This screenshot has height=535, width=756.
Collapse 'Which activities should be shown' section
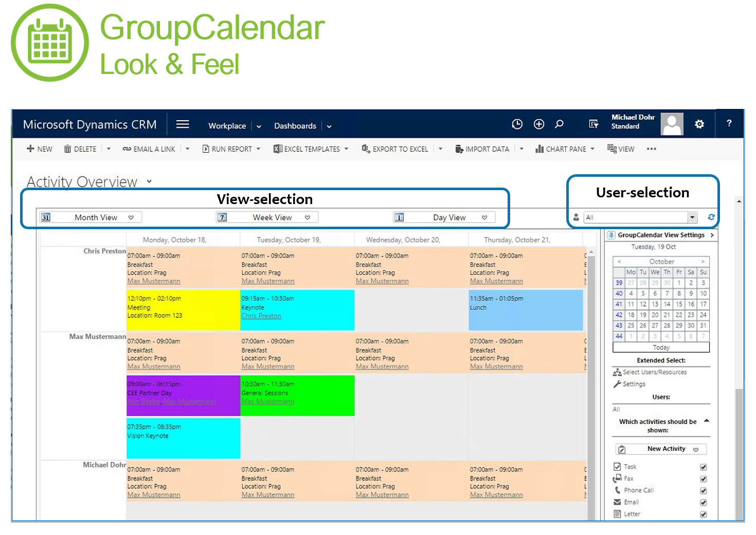[707, 421]
